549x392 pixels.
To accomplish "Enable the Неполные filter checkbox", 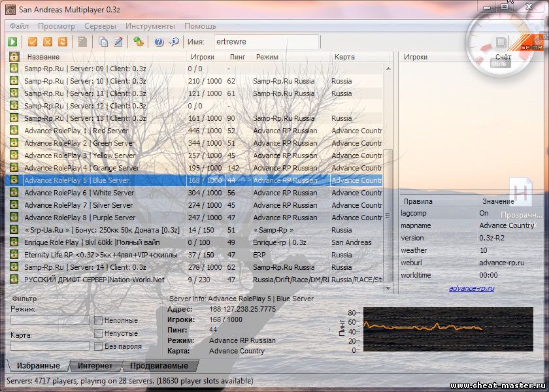I will [x=98, y=321].
